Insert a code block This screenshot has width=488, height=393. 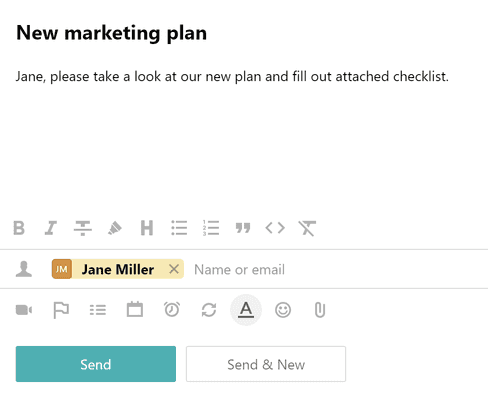click(275, 228)
